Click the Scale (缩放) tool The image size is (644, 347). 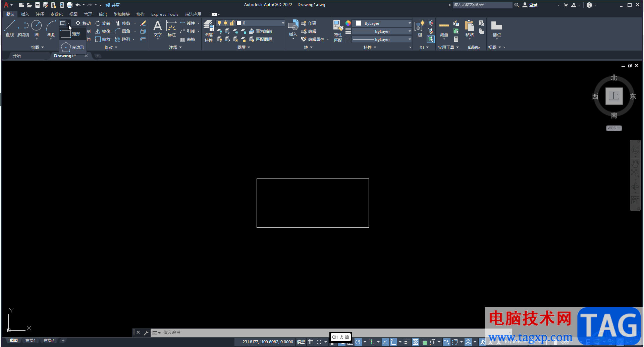103,39
